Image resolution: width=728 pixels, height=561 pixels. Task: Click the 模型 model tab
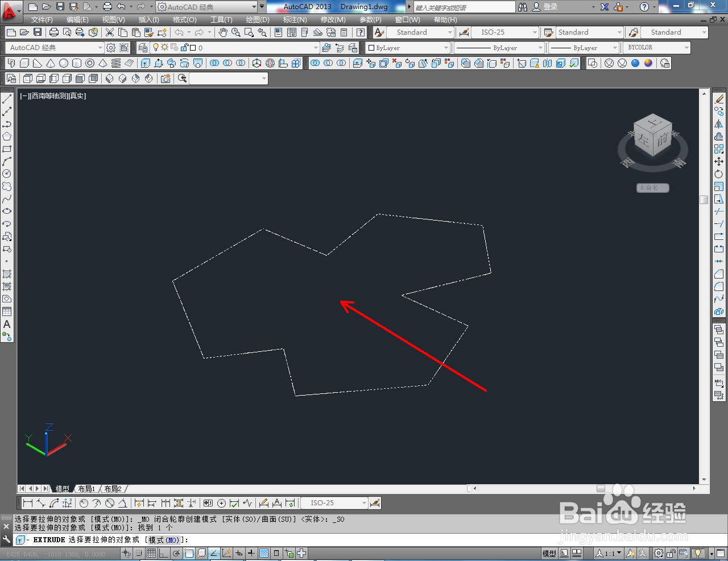coord(62,489)
